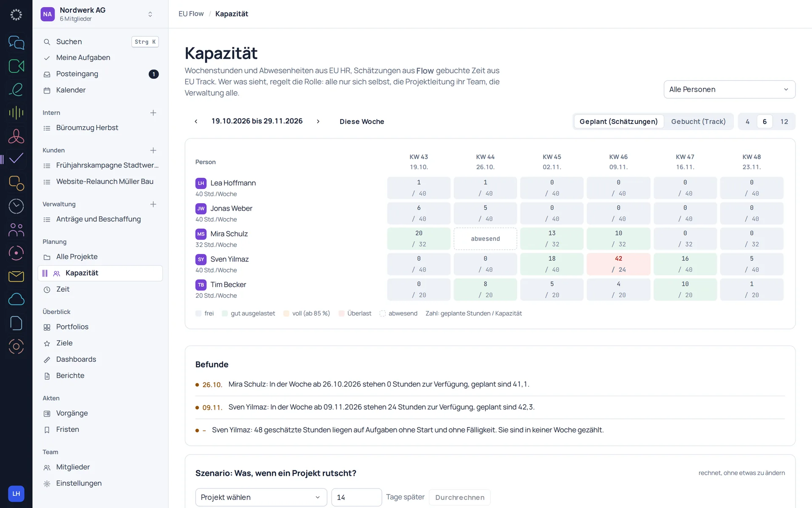Open the people HR icon in the rail
Image resolution: width=812 pixels, height=508 pixels.
click(16, 230)
